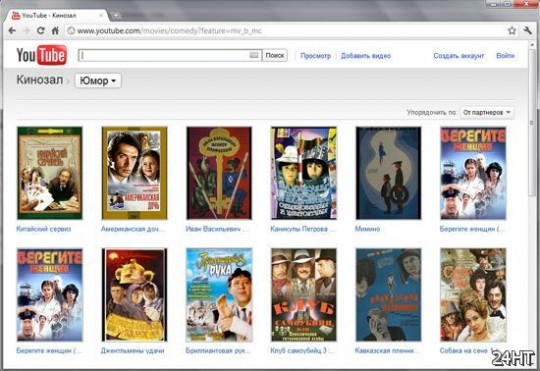Open the Просмотр link
Image resolution: width=540 pixels, height=371 pixels.
315,56
